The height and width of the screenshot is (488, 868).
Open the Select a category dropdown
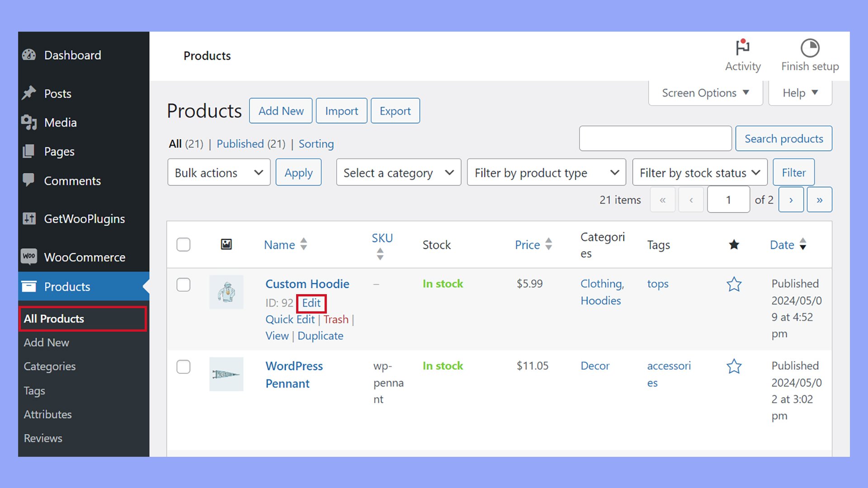pos(398,172)
